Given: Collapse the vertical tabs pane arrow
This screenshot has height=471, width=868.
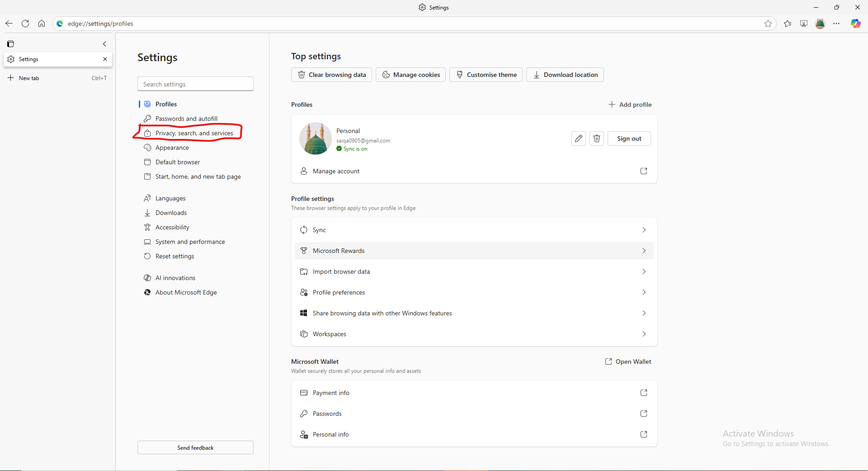Looking at the screenshot, I should 104,44.
